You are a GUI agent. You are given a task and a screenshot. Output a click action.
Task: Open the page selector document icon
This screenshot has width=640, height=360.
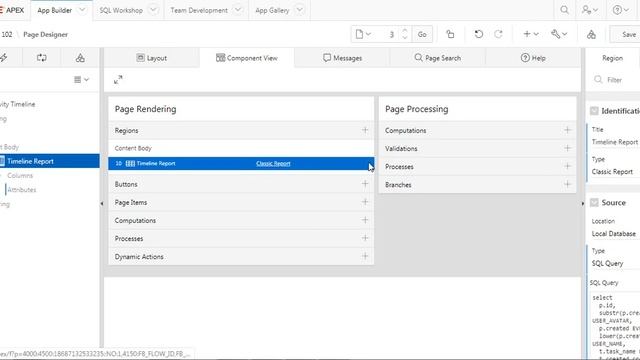362,34
